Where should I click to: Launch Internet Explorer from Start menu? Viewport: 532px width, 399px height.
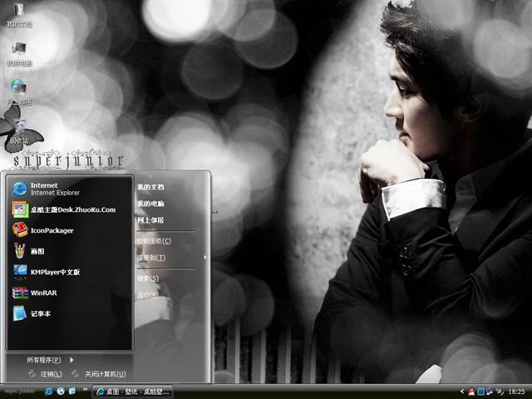click(69, 189)
